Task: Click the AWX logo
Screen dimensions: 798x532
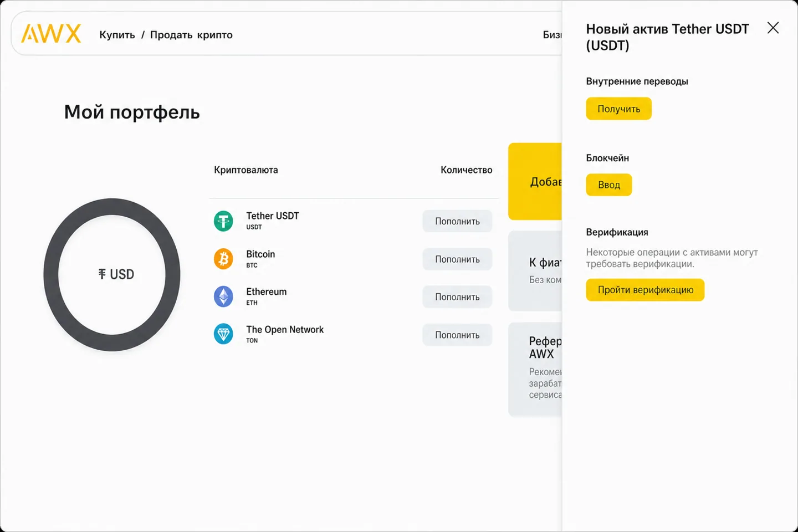Action: 51,34
